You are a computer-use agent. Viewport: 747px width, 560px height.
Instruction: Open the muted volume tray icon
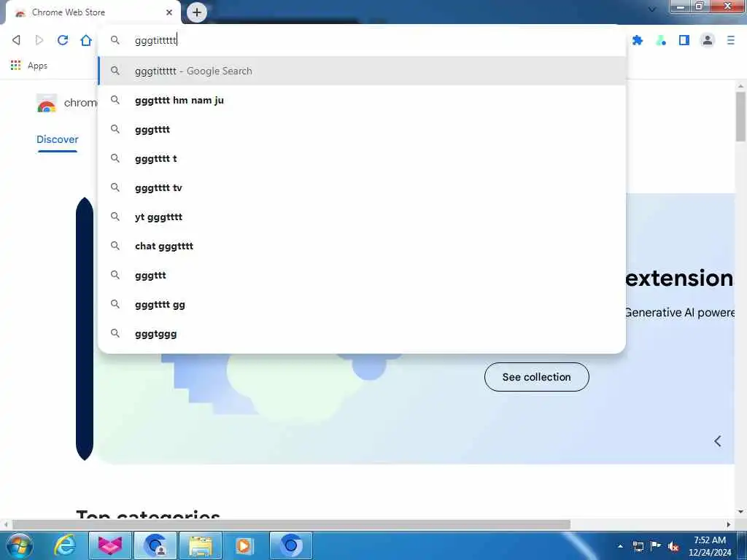pos(673,546)
